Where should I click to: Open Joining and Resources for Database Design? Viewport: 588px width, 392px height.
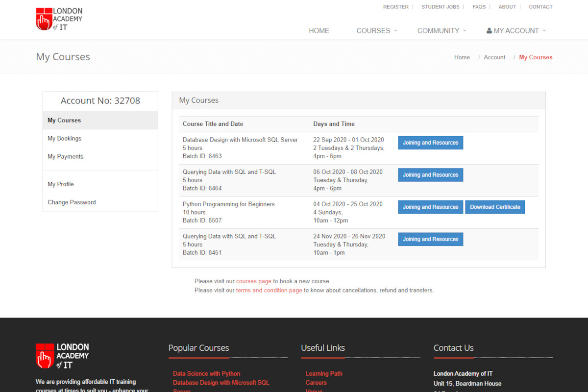point(430,143)
